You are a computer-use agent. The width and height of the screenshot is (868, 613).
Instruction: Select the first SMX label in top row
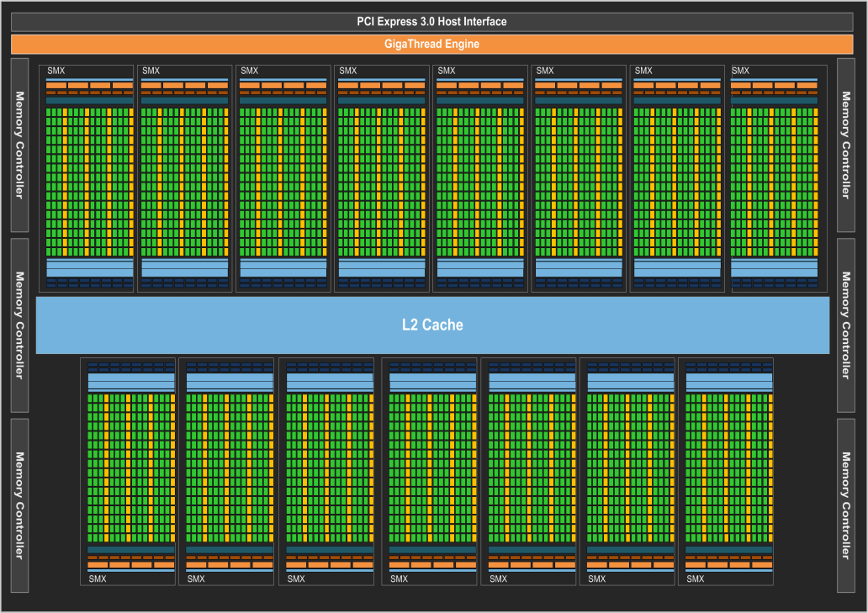(x=56, y=71)
